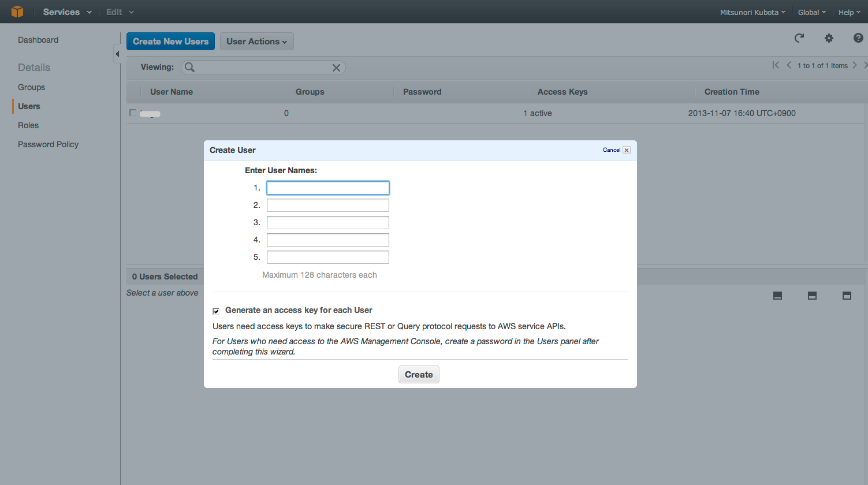Click the maximized details pane layout icon
Viewport: 868px width, 485px height.
(x=847, y=296)
